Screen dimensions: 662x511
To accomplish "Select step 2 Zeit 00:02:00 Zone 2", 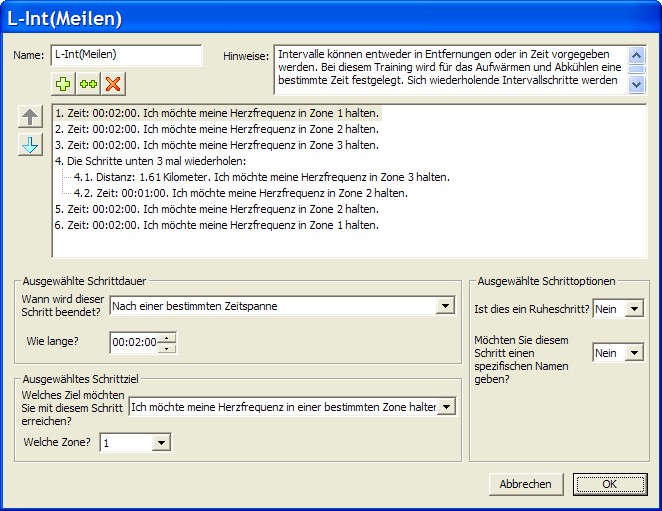I will (x=217, y=129).
